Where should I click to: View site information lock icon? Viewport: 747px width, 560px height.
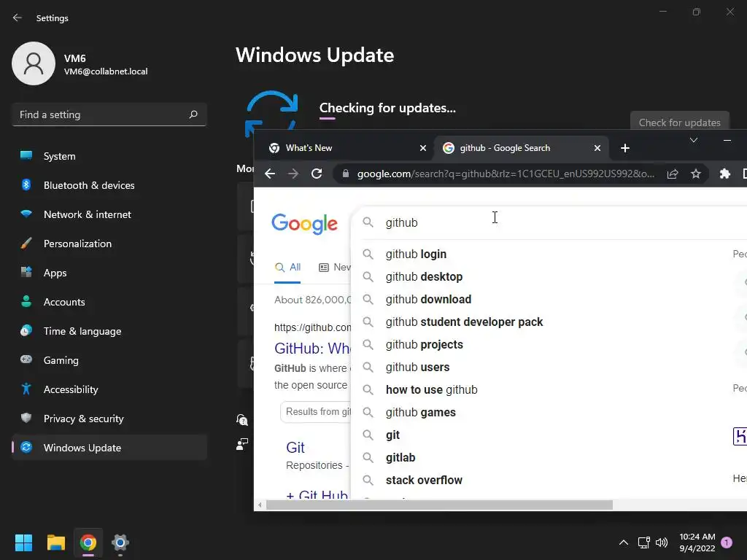[x=346, y=174]
